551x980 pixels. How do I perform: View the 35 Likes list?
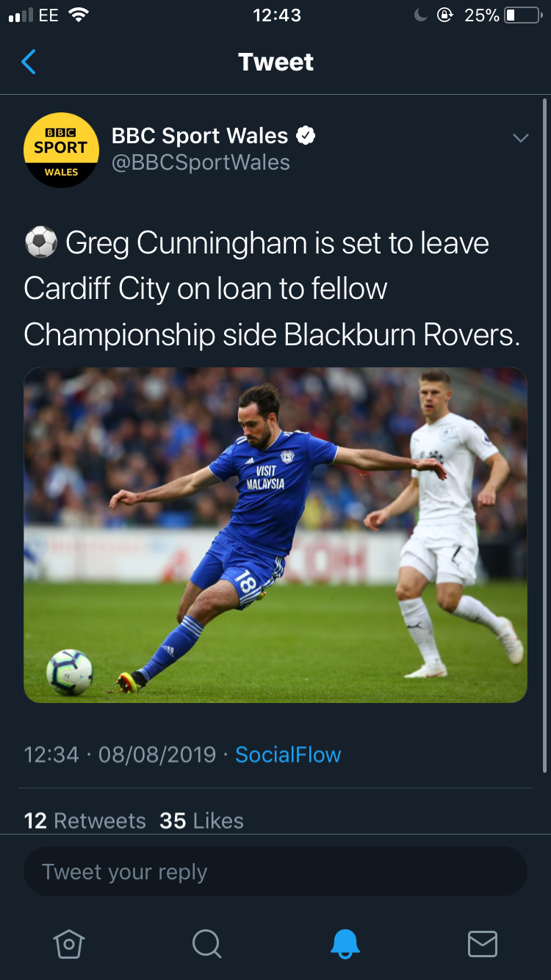point(201,821)
